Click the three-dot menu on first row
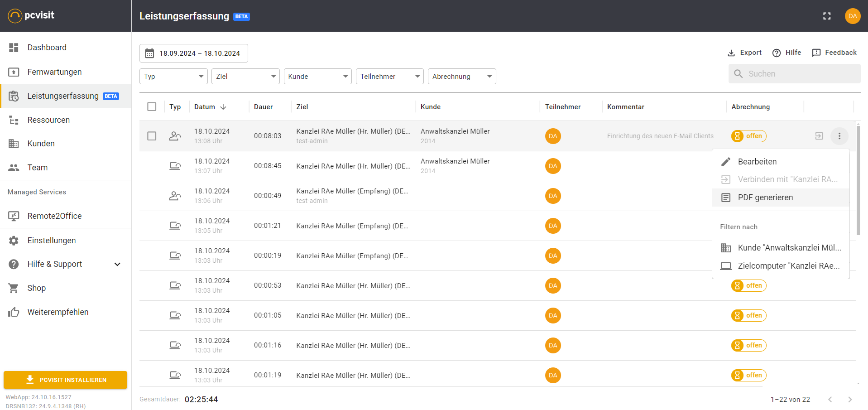Viewport: 868px width, 410px height. tap(839, 136)
